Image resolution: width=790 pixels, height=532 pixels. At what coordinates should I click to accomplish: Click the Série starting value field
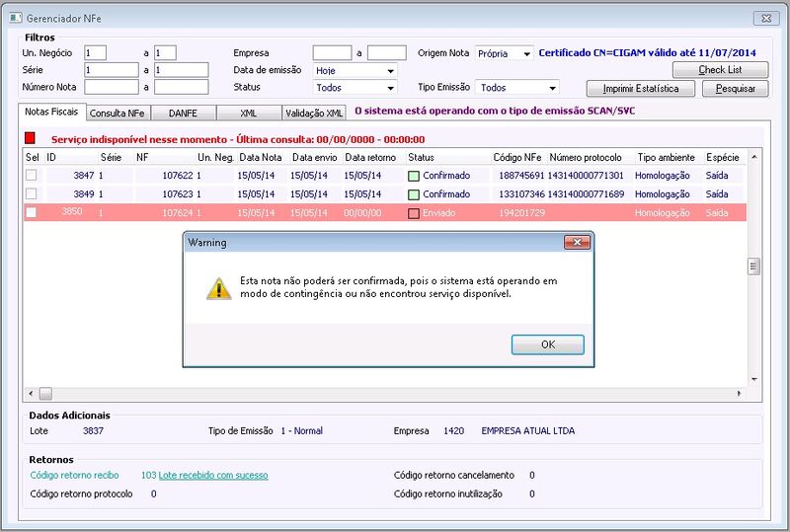pyautogui.click(x=112, y=70)
